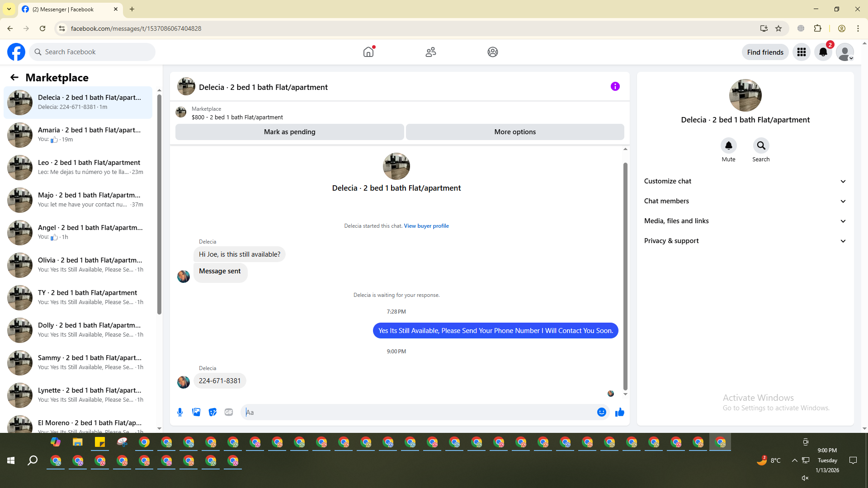The image size is (868, 488).
Task: Click the voice clip microphone icon
Action: tap(180, 412)
